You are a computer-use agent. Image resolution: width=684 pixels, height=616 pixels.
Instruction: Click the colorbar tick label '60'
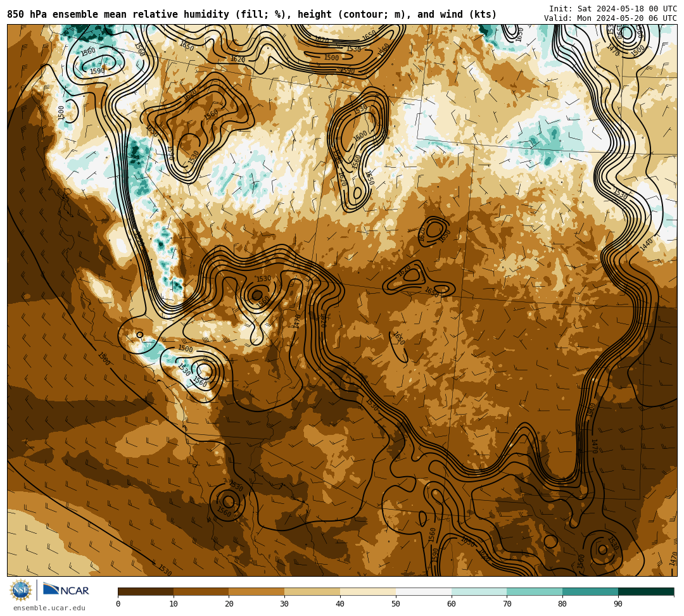point(452,604)
